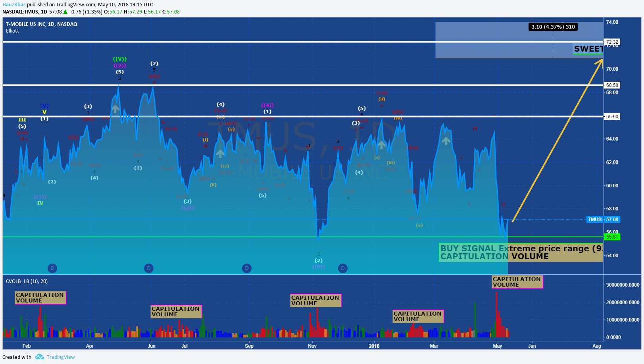This screenshot has width=644, height=364.
Task: Click the grey up arrow below the (4) label near Aug
Action: (220, 153)
